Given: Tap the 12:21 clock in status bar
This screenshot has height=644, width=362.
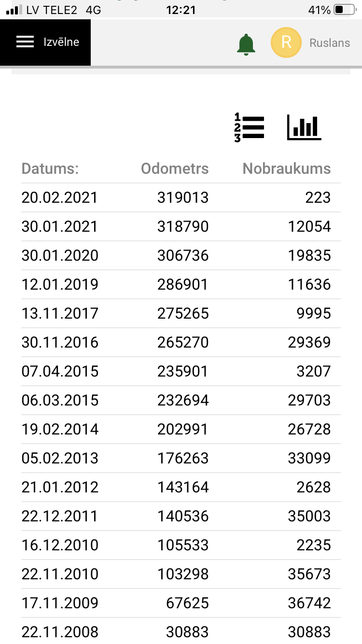Looking at the screenshot, I should [181, 10].
